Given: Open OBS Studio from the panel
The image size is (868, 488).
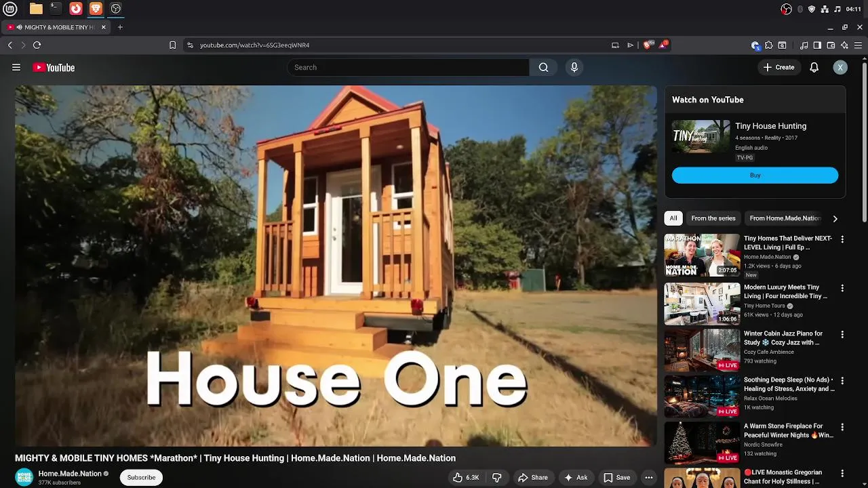Looking at the screenshot, I should coord(116,9).
